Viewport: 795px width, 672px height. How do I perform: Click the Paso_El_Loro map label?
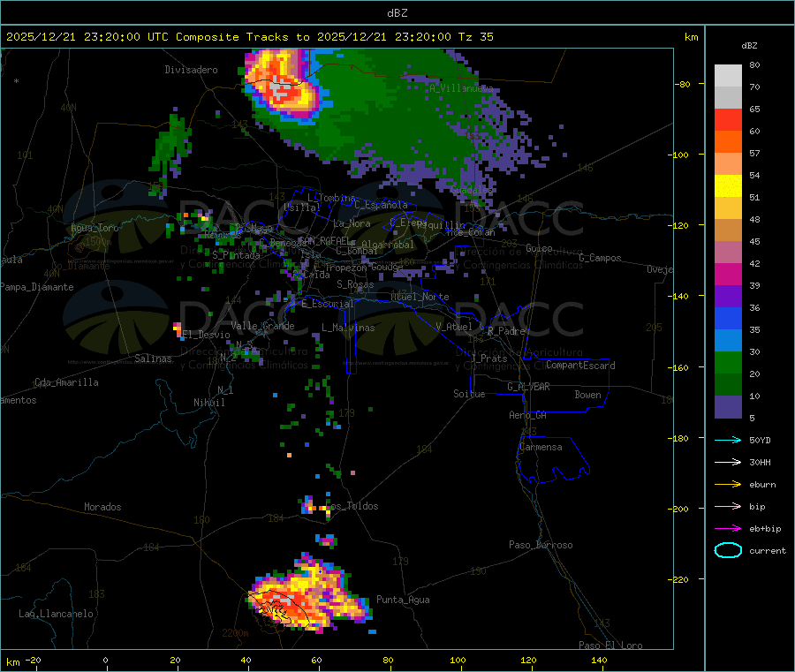coord(610,646)
